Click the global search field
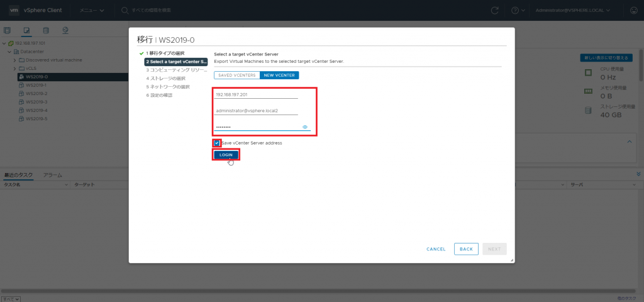The width and height of the screenshot is (644, 302). [152, 10]
